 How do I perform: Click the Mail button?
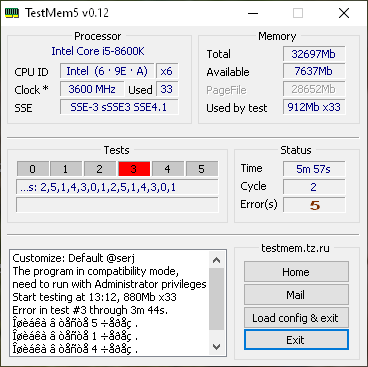coord(296,295)
